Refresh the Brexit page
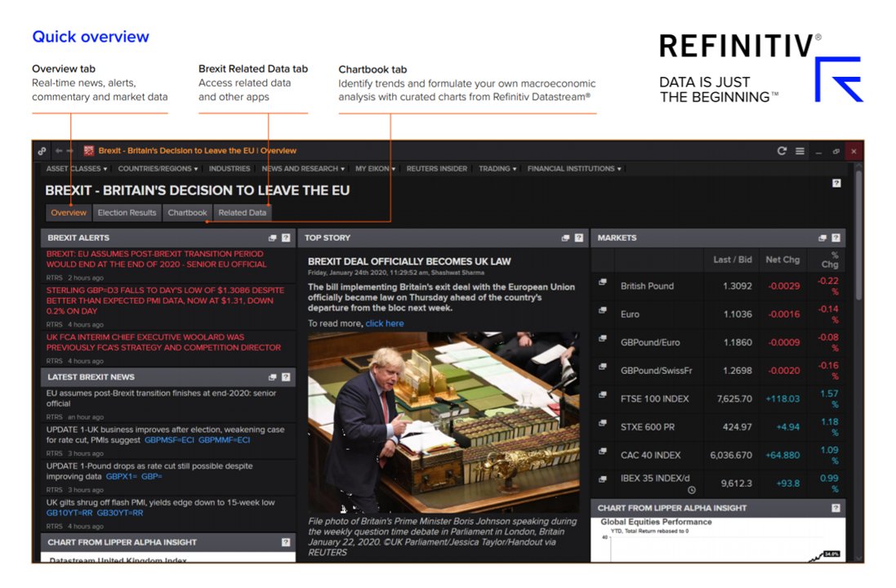This screenshot has height=588, width=896. [x=782, y=151]
